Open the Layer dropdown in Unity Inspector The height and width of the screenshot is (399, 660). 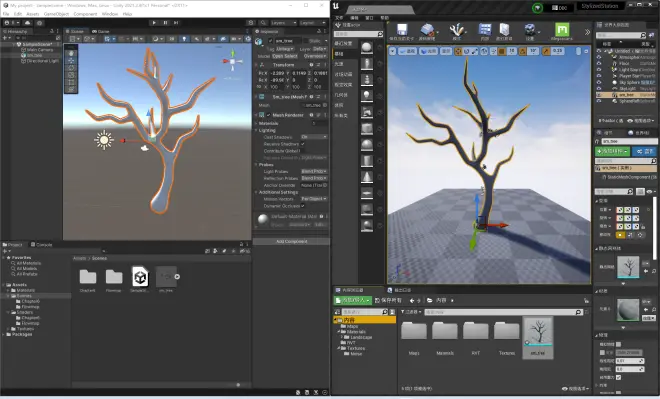(x=319, y=49)
